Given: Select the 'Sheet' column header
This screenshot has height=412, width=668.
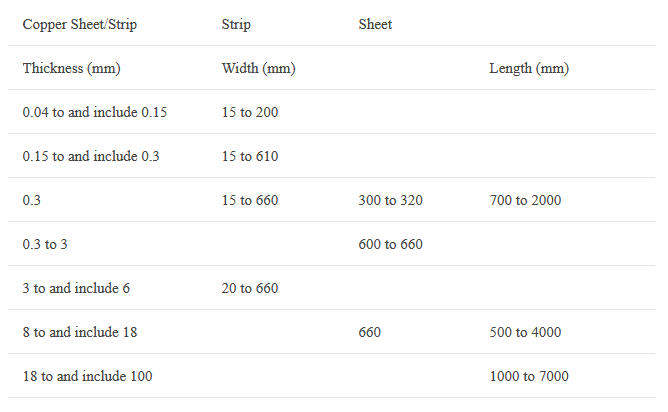Looking at the screenshot, I should click(x=375, y=24).
